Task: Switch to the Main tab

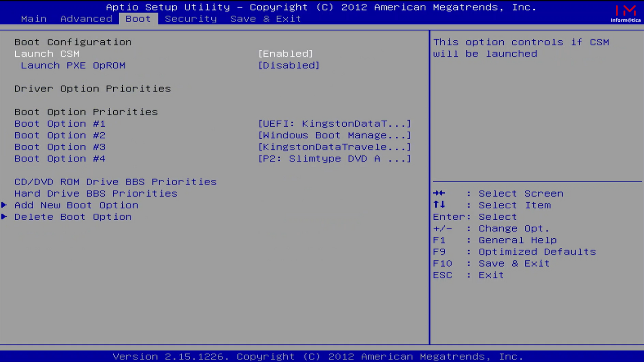Action: 34,19
